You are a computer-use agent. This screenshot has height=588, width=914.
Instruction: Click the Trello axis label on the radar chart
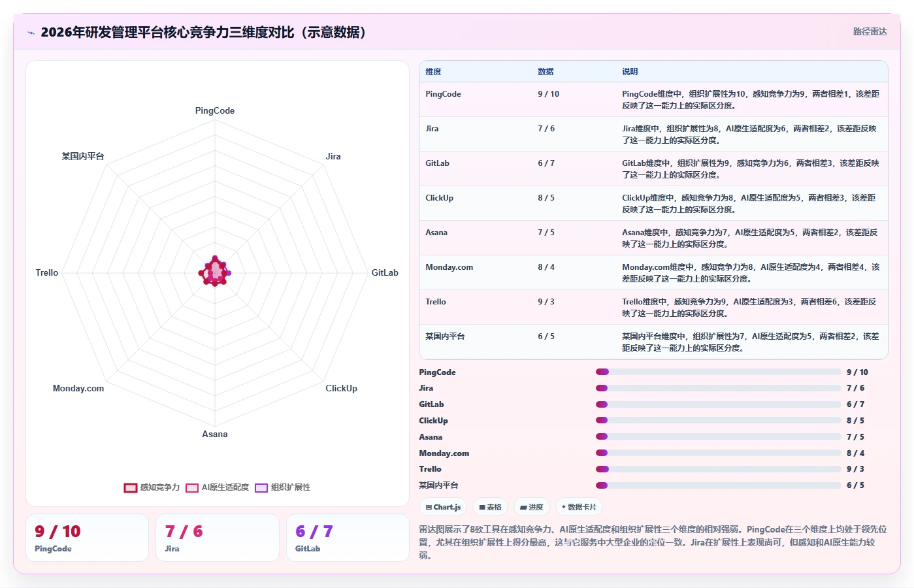pyautogui.click(x=47, y=272)
